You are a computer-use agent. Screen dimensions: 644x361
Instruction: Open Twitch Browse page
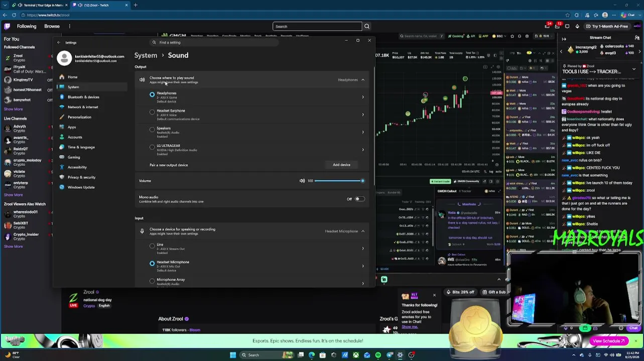point(52,26)
